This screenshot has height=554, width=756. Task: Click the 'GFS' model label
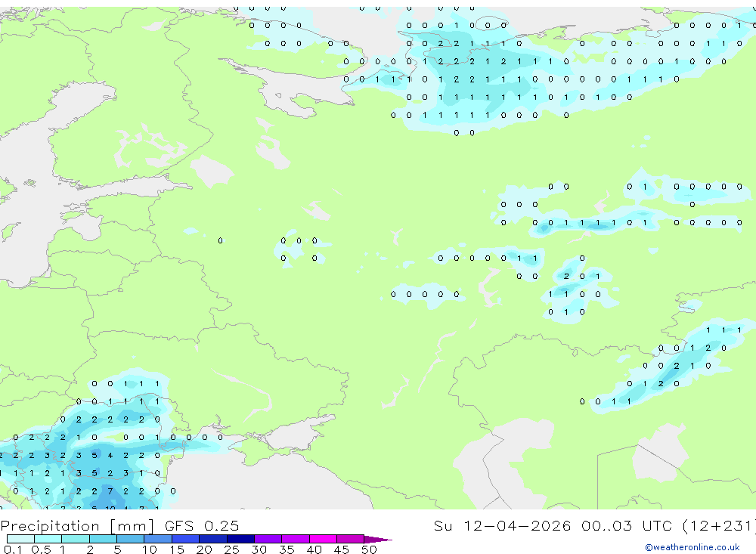coord(179,525)
